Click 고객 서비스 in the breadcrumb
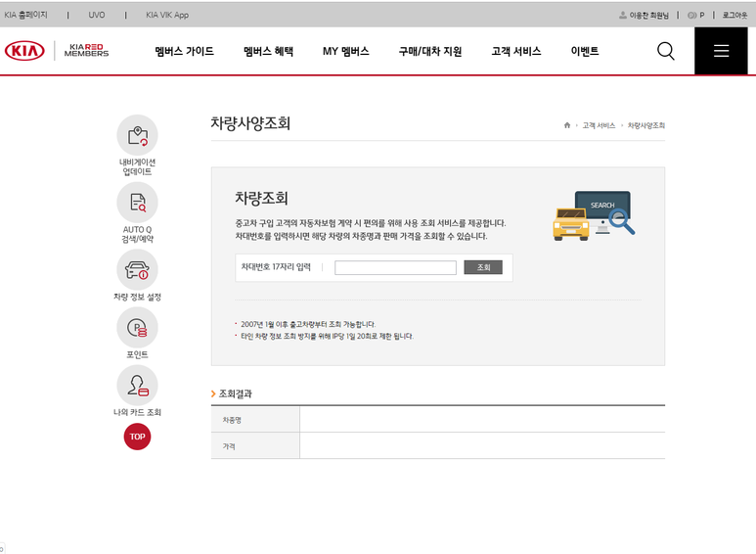This screenshot has height=554, width=756. coord(599,125)
